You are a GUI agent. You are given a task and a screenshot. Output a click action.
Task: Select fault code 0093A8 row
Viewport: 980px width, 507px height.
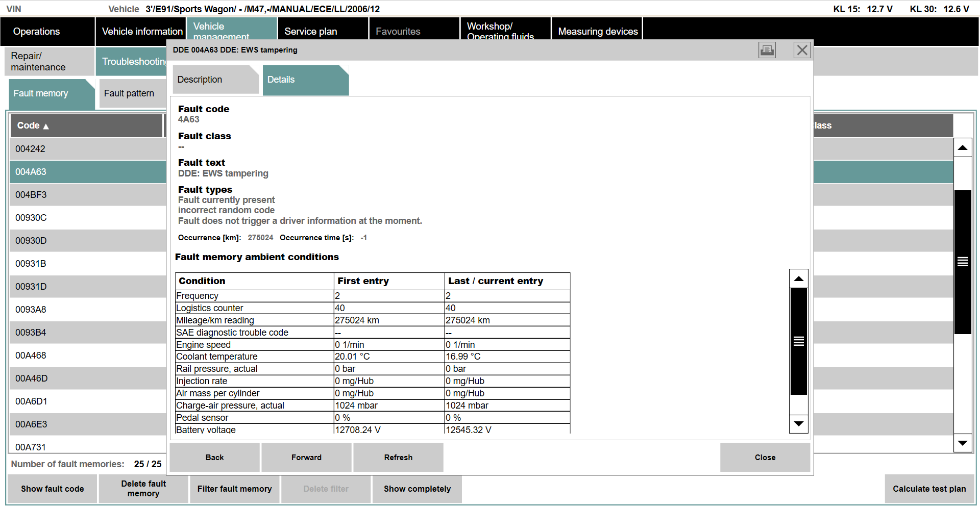tap(88, 310)
